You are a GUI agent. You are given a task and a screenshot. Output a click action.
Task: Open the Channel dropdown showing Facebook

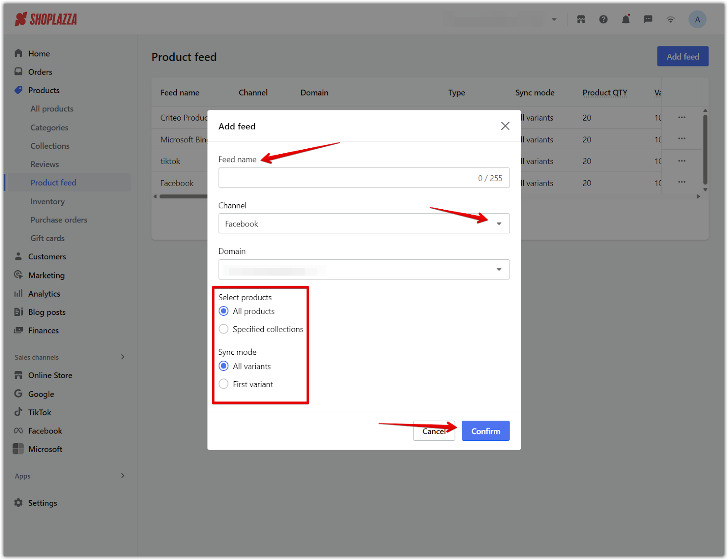coord(364,223)
